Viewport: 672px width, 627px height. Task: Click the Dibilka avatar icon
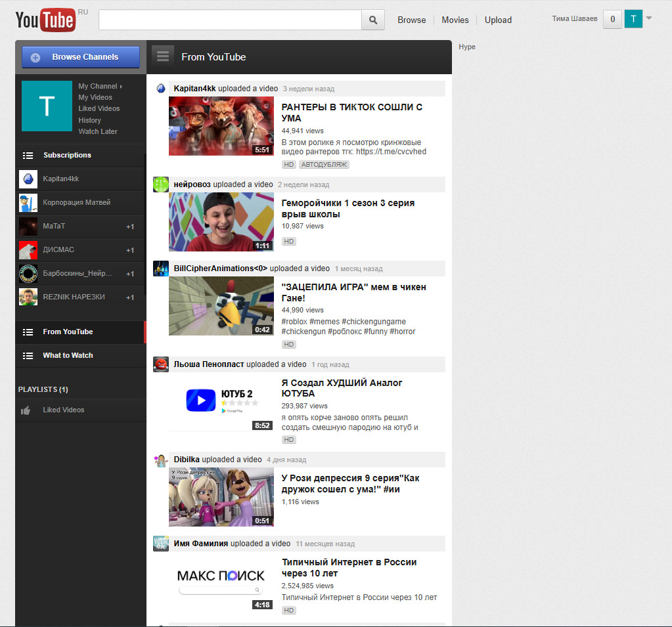point(161,460)
